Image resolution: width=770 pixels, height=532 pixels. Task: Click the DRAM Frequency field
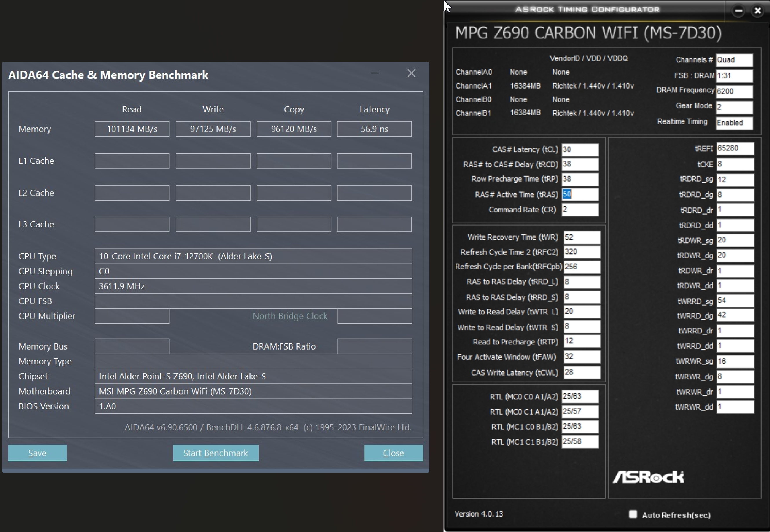tap(734, 91)
